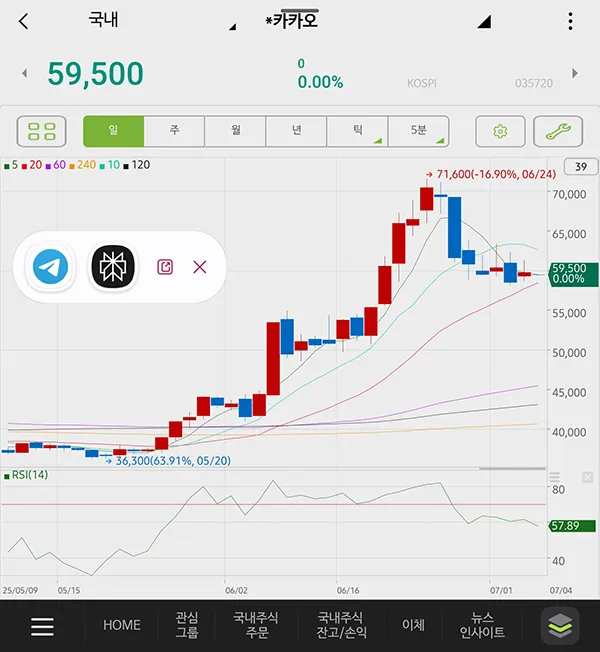Launch the Perplexity app icon
Viewport: 600px width, 652px height.
point(113,267)
